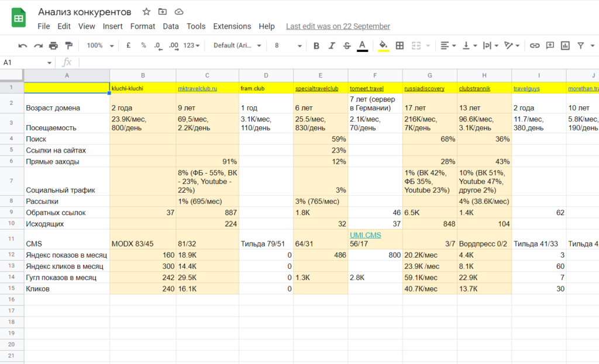Click the Name box showing A1
Viewport: 599px width, 364px height.
click(x=27, y=62)
